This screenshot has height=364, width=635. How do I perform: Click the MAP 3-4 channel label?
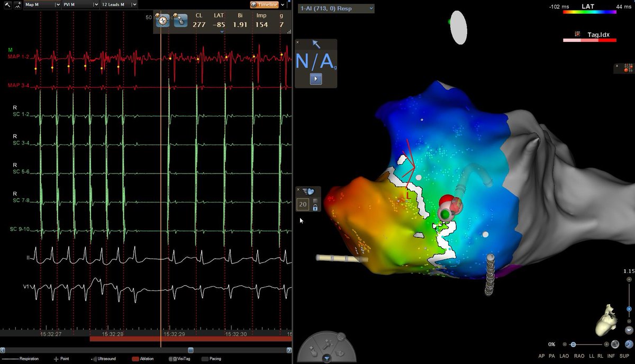coord(18,85)
